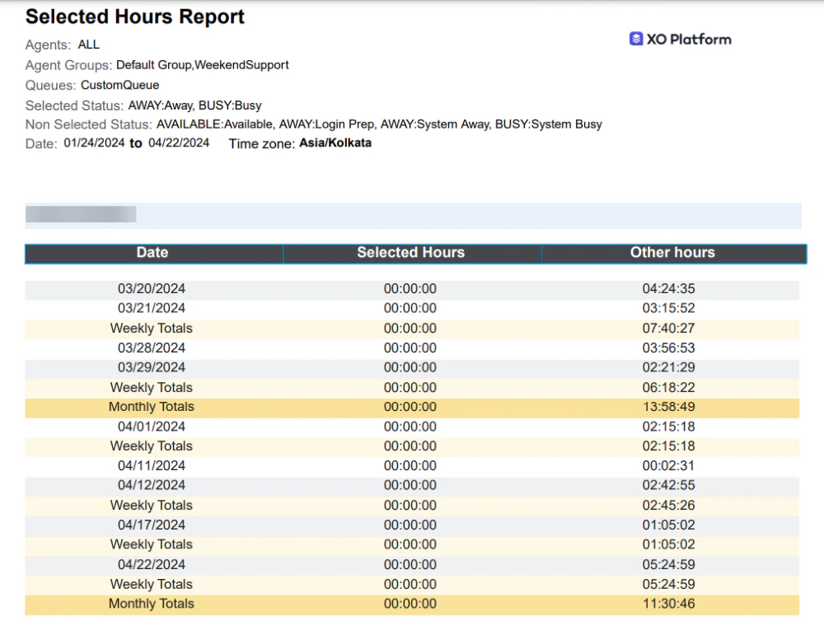Viewport: 824px width, 644px height.
Task: Click the BUSY:Busy selected status entry
Action: (231, 105)
